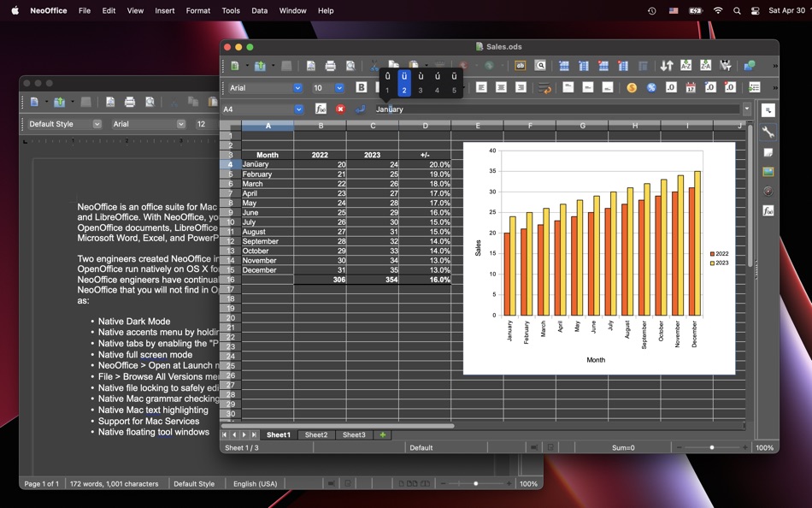Center cell text horizontally
Screen dimensions: 812x508
pyautogui.click(x=501, y=87)
